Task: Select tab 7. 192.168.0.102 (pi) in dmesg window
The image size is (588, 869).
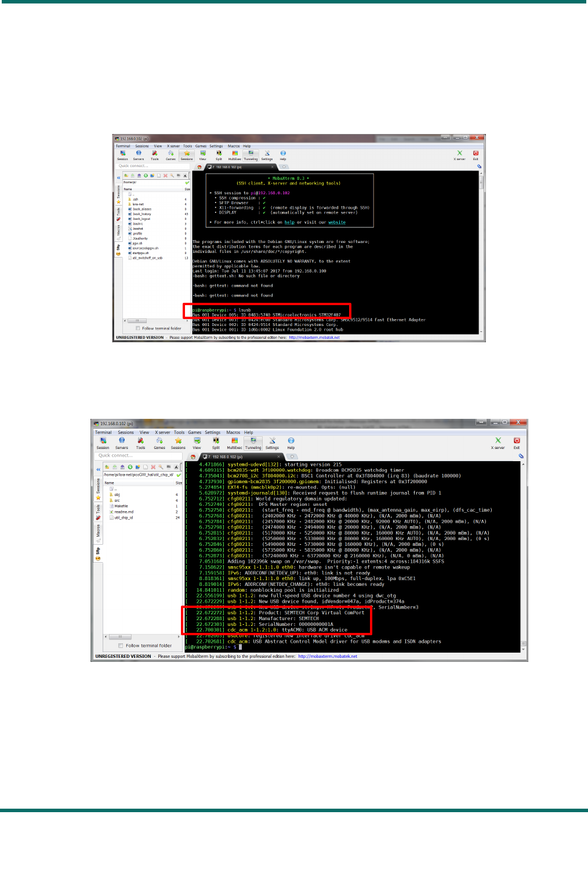Action: pyautogui.click(x=241, y=457)
